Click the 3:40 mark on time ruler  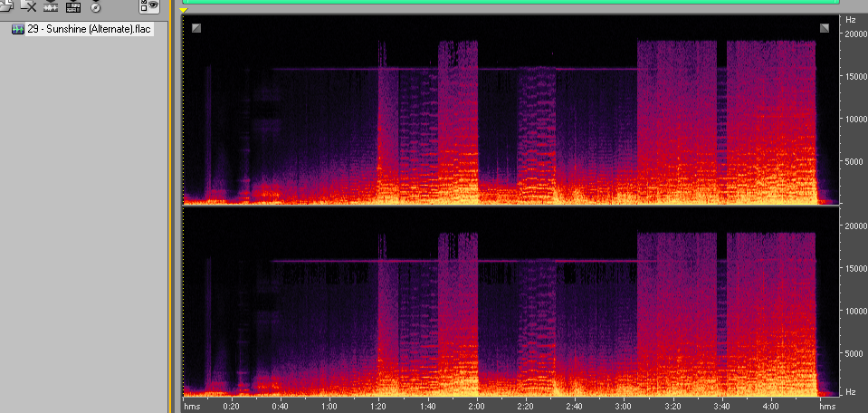coord(722,407)
